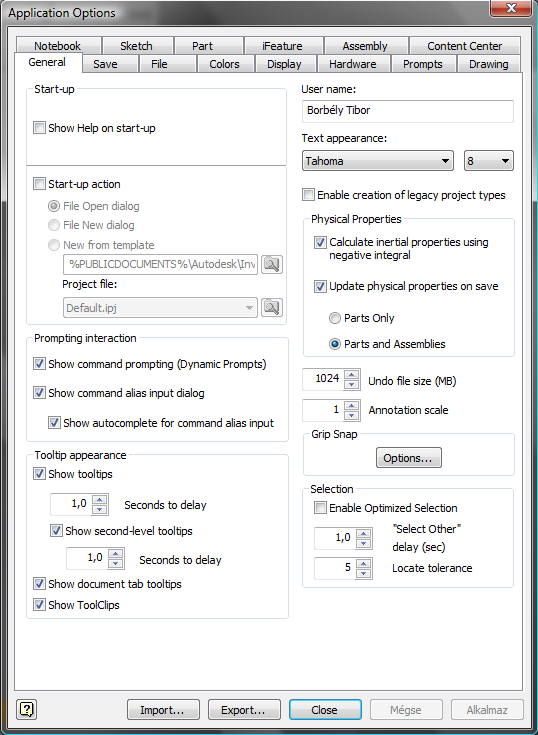This screenshot has height=735, width=538.
Task: Increase Locate tolerance spinner up arrow
Action: [364, 563]
